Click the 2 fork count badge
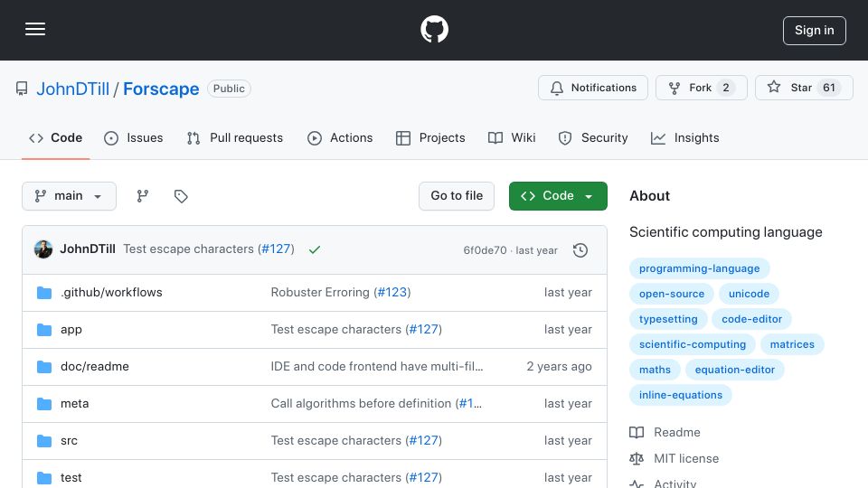The height and width of the screenshot is (488, 868). (x=726, y=88)
